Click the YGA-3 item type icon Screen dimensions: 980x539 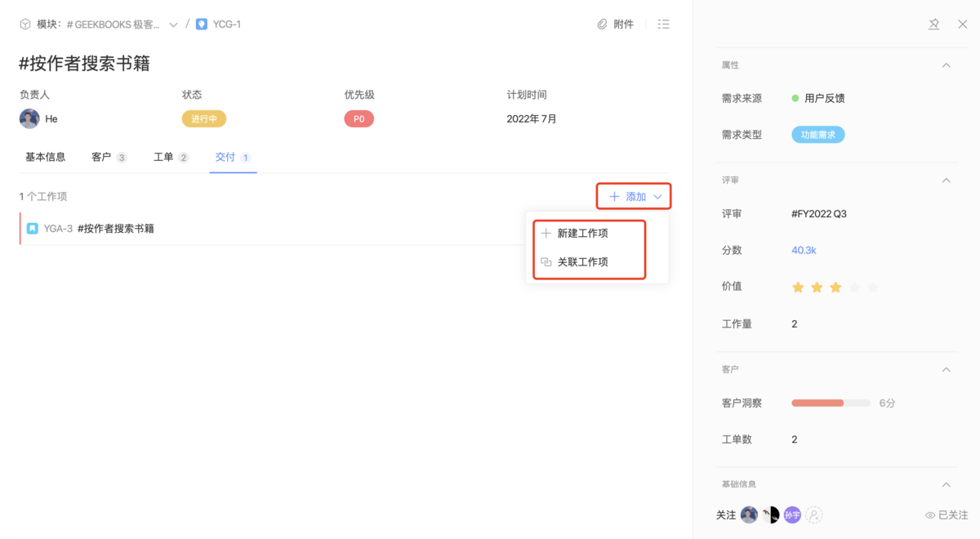click(34, 229)
